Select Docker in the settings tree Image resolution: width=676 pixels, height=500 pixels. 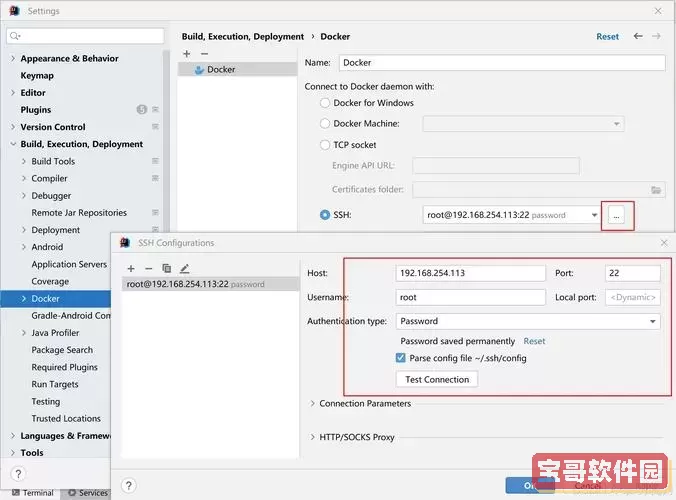coord(56,299)
